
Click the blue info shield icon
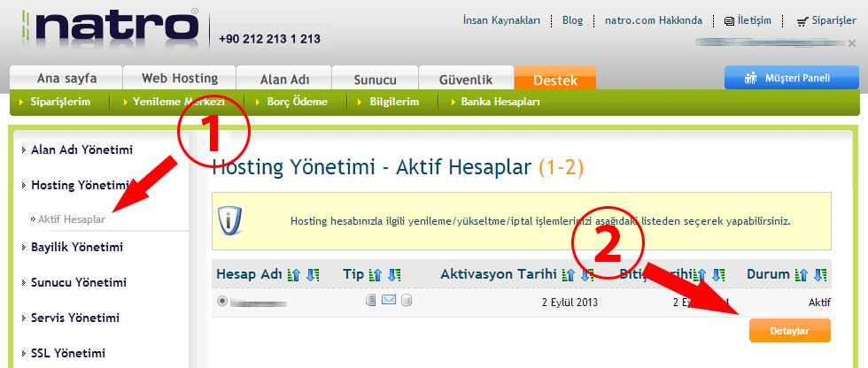point(229,220)
